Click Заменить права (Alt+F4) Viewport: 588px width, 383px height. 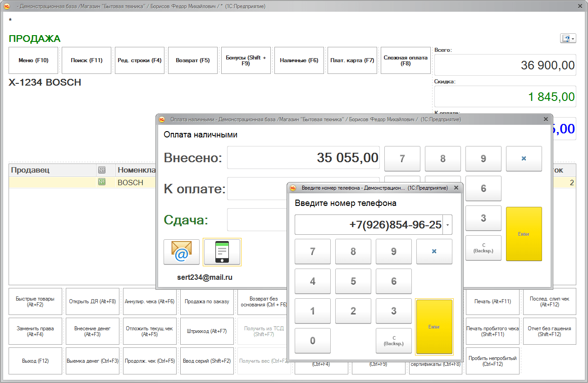(35, 331)
